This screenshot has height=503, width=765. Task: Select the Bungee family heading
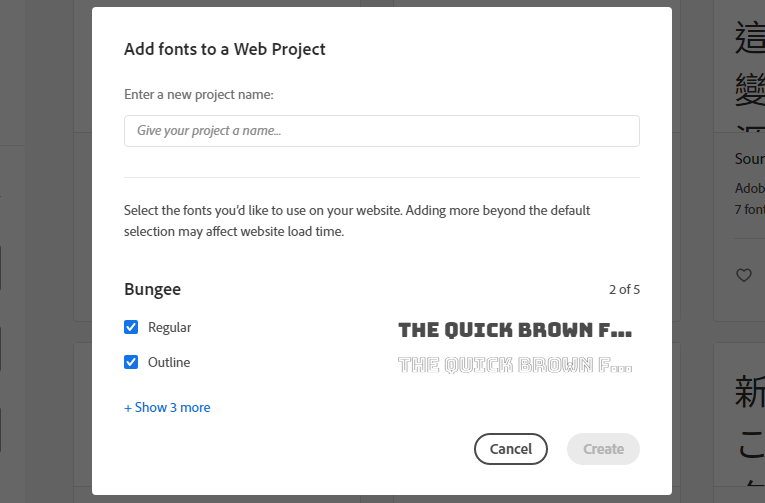(152, 289)
